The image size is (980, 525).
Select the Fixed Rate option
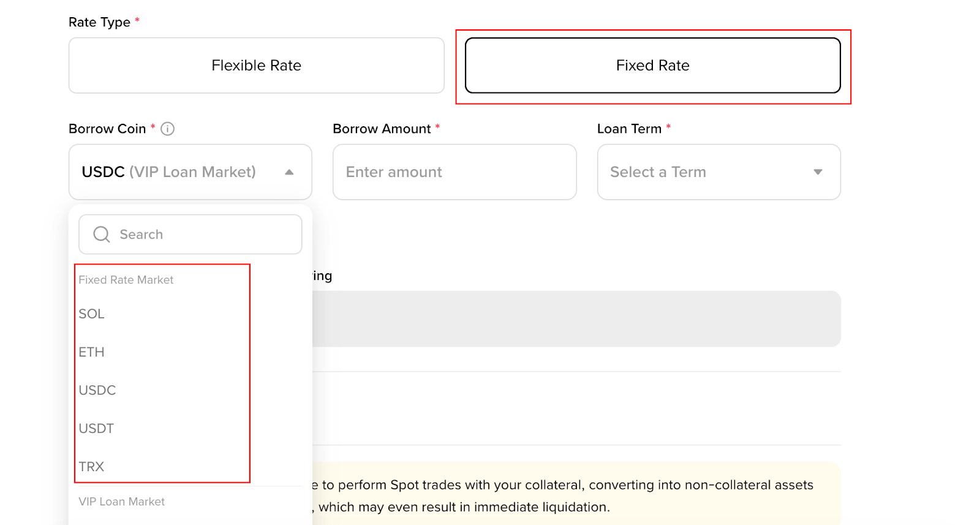coord(652,66)
